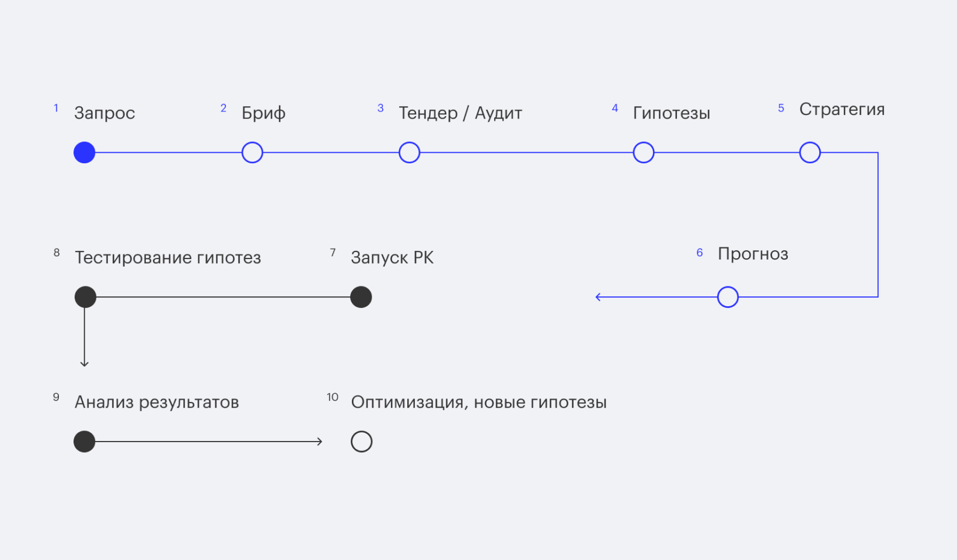957x560 pixels.
Task: Click the Запрос label text
Action: (x=104, y=113)
